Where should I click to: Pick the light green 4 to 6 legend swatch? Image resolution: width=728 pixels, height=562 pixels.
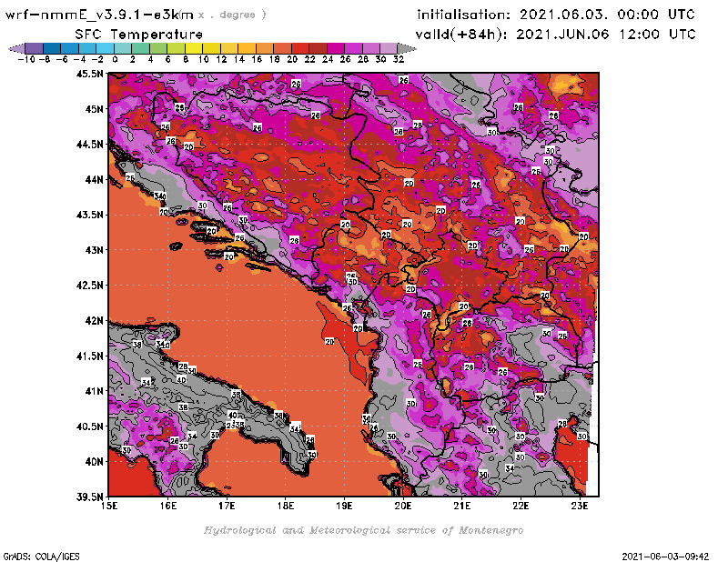pos(157,48)
